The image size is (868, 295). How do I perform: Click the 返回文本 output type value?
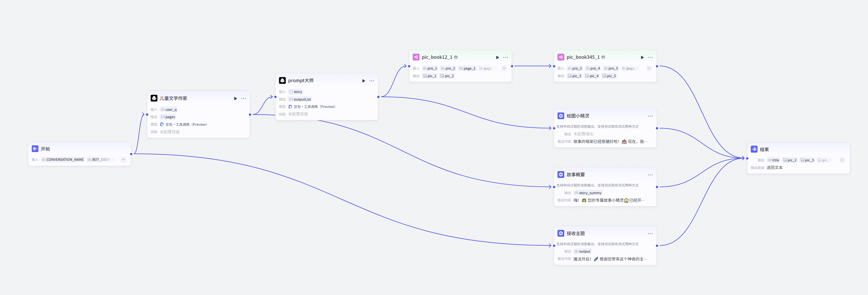[x=775, y=168]
